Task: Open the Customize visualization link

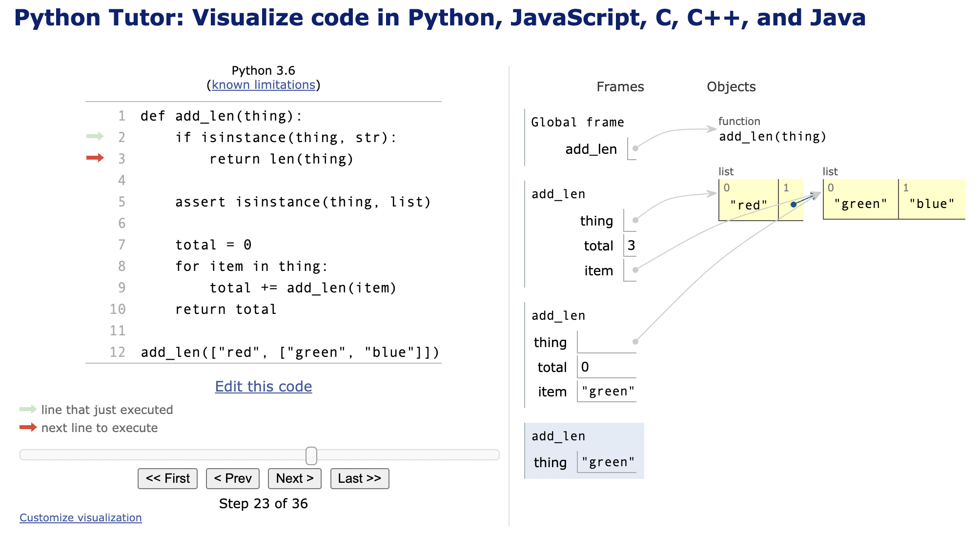Action: (x=81, y=517)
